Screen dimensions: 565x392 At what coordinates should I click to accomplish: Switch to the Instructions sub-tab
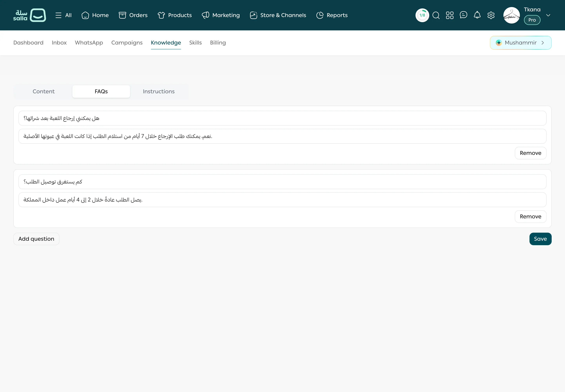159,91
